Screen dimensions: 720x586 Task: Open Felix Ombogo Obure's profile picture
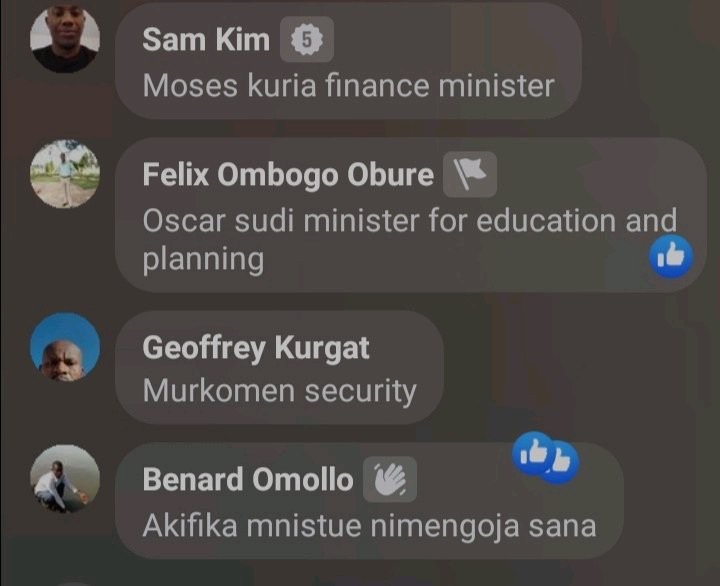click(x=65, y=174)
